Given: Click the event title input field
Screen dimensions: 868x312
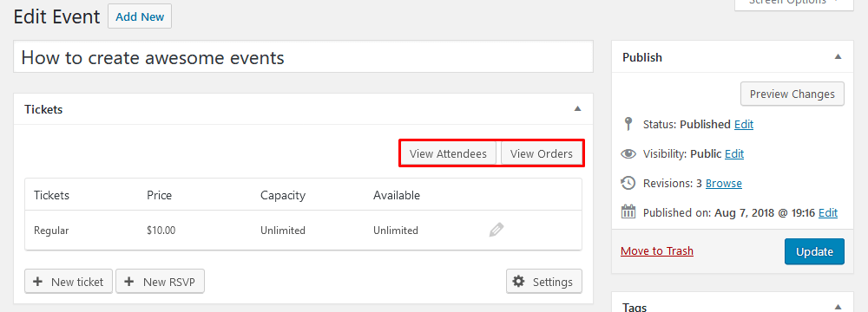Looking at the screenshot, I should pyautogui.click(x=303, y=56).
